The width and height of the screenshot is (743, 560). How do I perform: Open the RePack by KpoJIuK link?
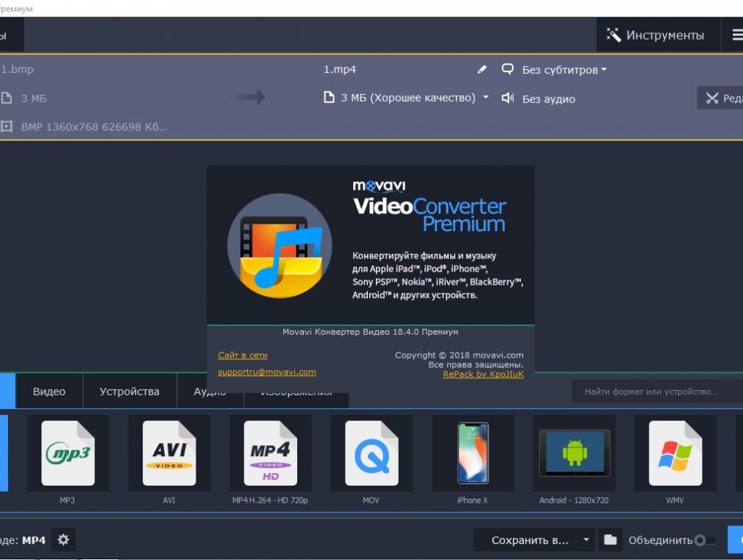483,374
